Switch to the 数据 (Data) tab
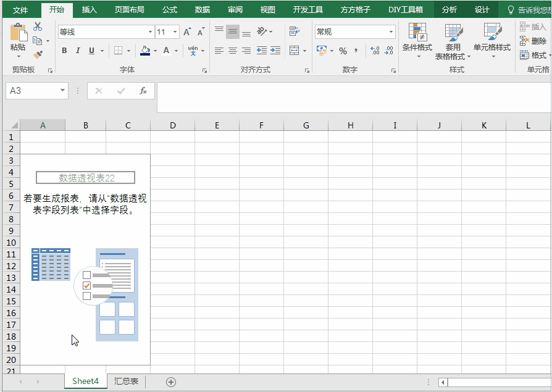The height and width of the screenshot is (392, 552). tap(203, 10)
